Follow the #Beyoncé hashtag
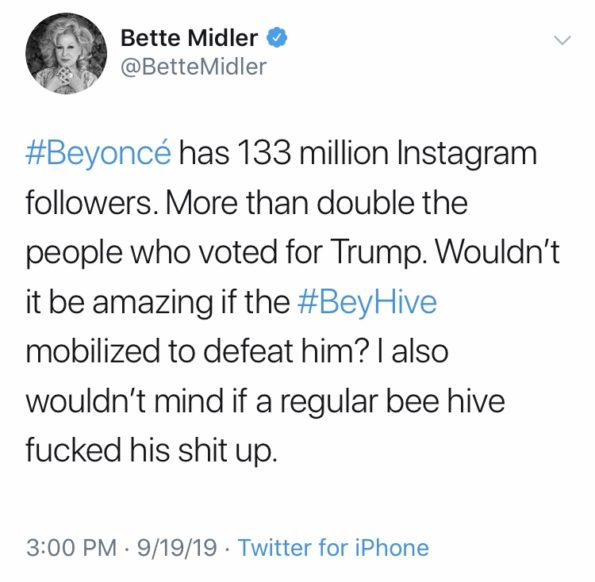This screenshot has width=595, height=582. click(x=98, y=153)
